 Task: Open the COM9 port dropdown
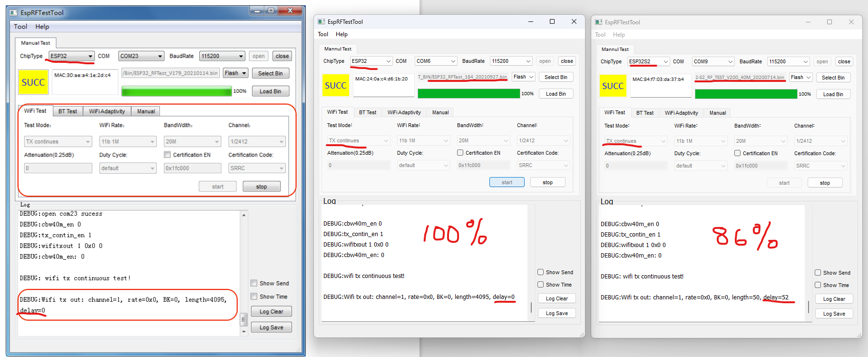point(713,61)
